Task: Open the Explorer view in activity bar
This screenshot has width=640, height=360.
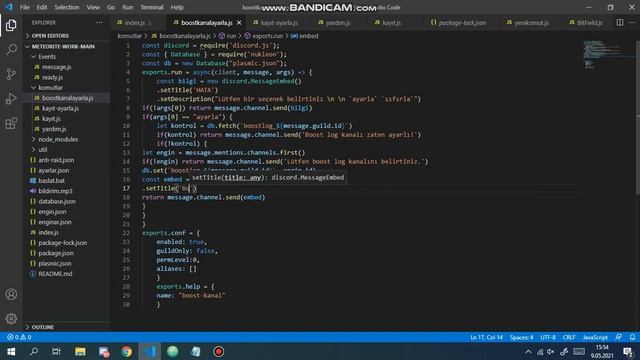Action: 11,25
